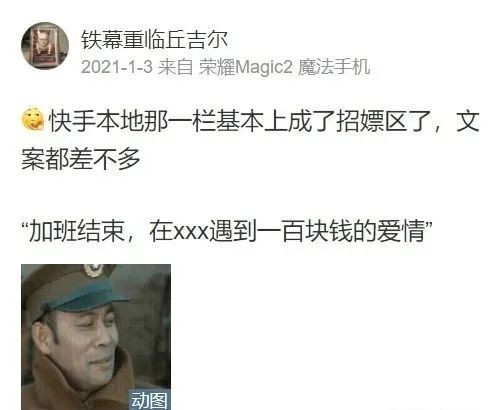
Task: Open the GIF thumbnail of man in cap
Action: pyautogui.click(x=96, y=337)
